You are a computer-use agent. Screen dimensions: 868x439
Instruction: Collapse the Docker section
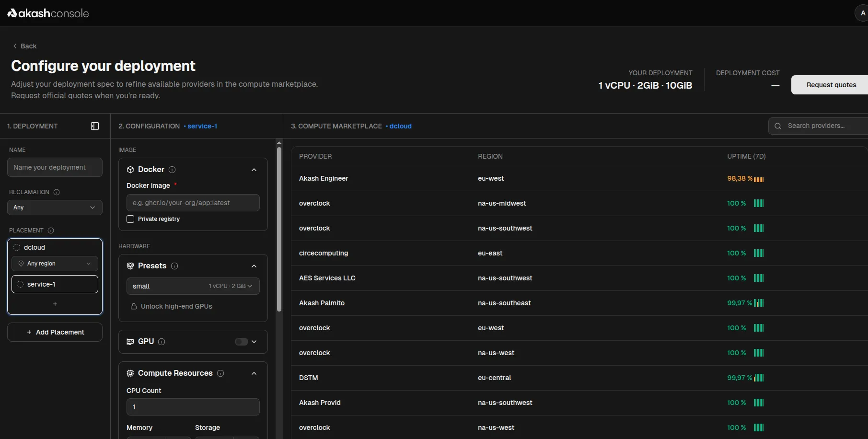click(x=254, y=170)
